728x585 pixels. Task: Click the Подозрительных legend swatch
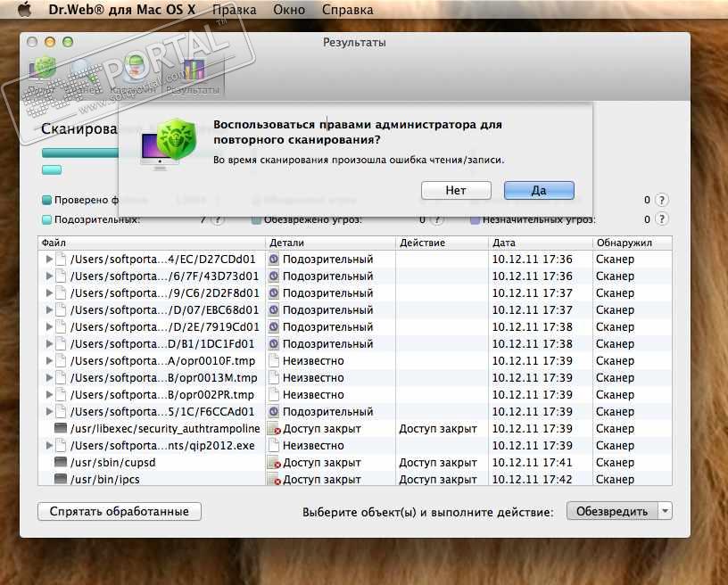coord(46,219)
